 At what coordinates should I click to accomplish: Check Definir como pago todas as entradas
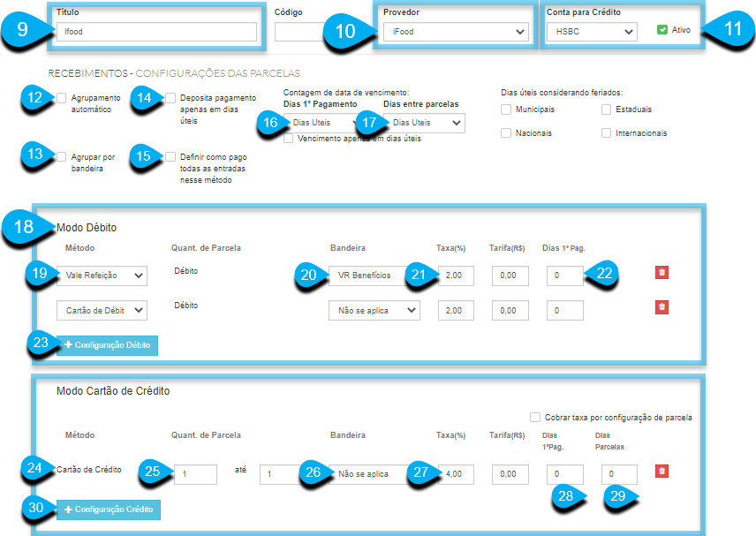click(x=170, y=156)
